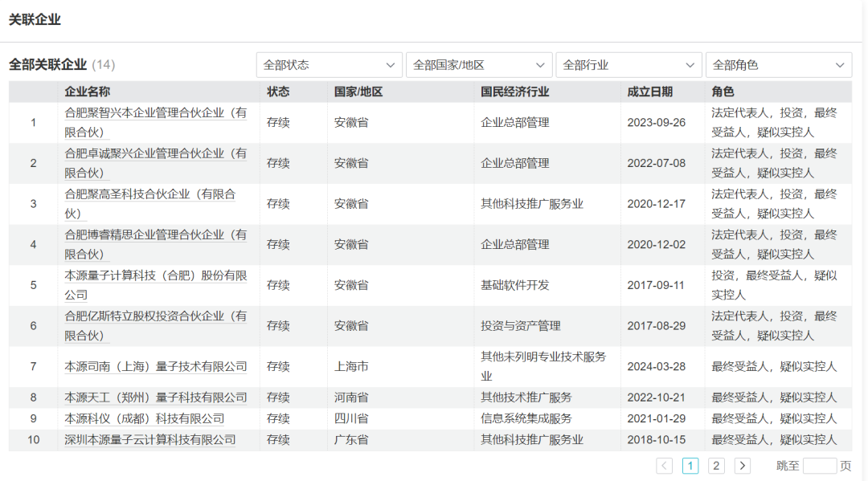Click the 全部关联企业 (14) heading
The height and width of the screenshot is (481, 868).
tap(61, 65)
